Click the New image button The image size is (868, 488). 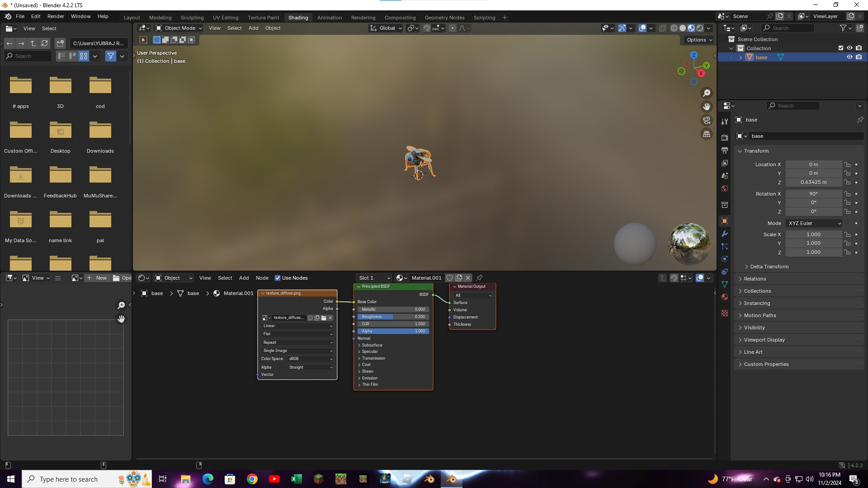(x=97, y=278)
